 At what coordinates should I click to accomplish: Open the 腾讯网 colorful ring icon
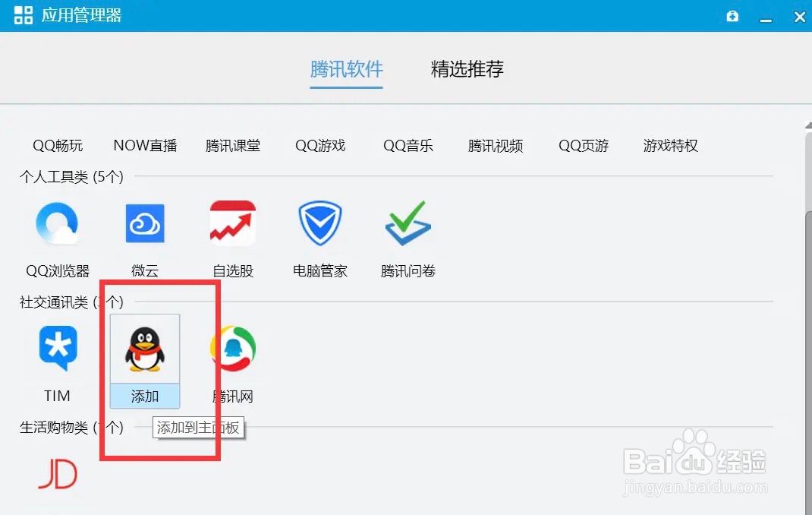click(x=232, y=348)
